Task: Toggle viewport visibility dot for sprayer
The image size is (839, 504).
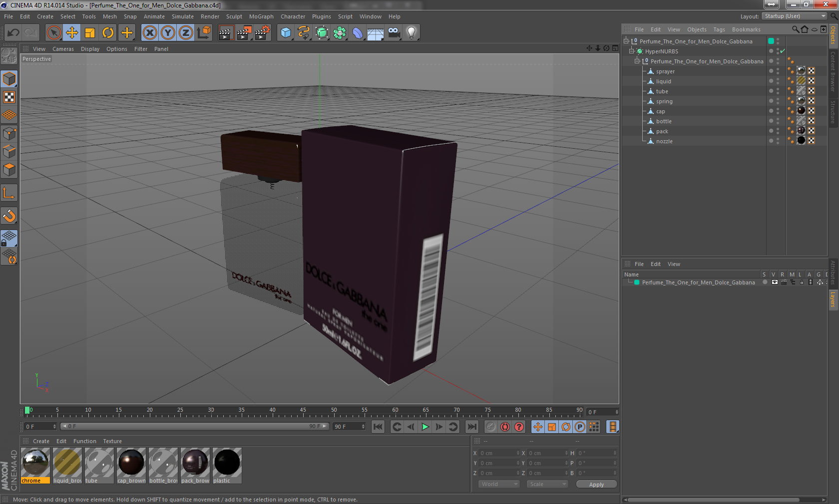Action: [x=778, y=69]
